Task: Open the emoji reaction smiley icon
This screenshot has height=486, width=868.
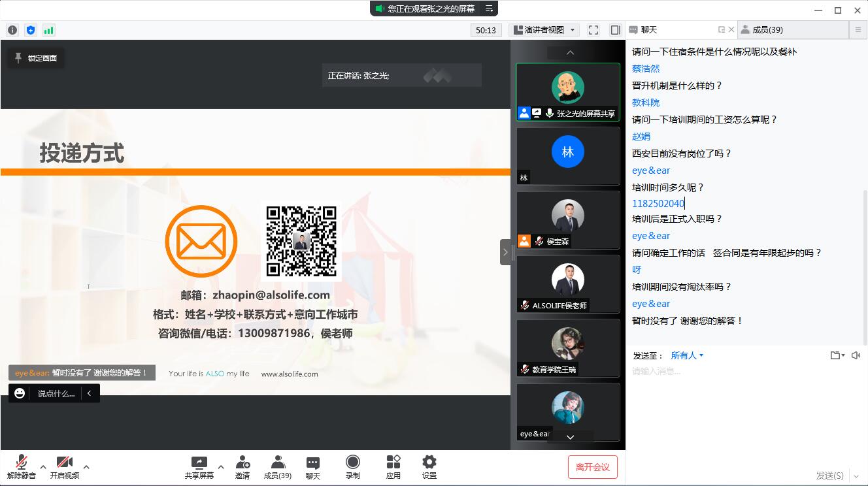Action: [20, 393]
